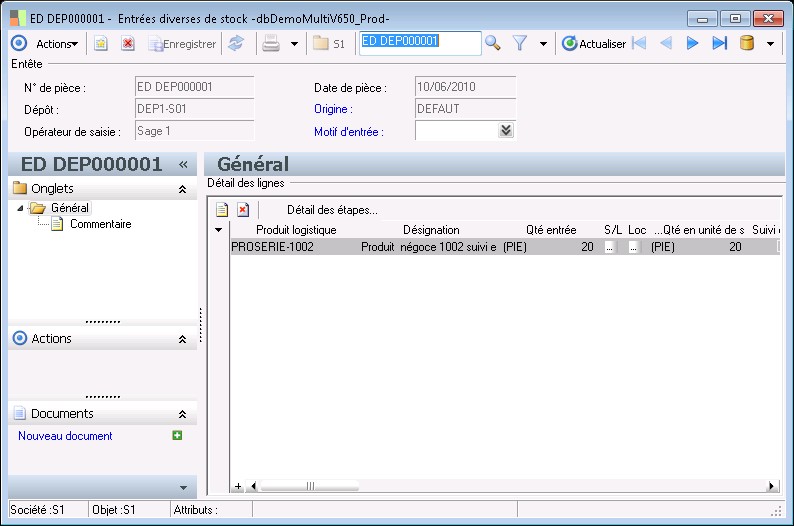Click the horizontal scrollbar left arrow
The image size is (794, 526).
254,486
